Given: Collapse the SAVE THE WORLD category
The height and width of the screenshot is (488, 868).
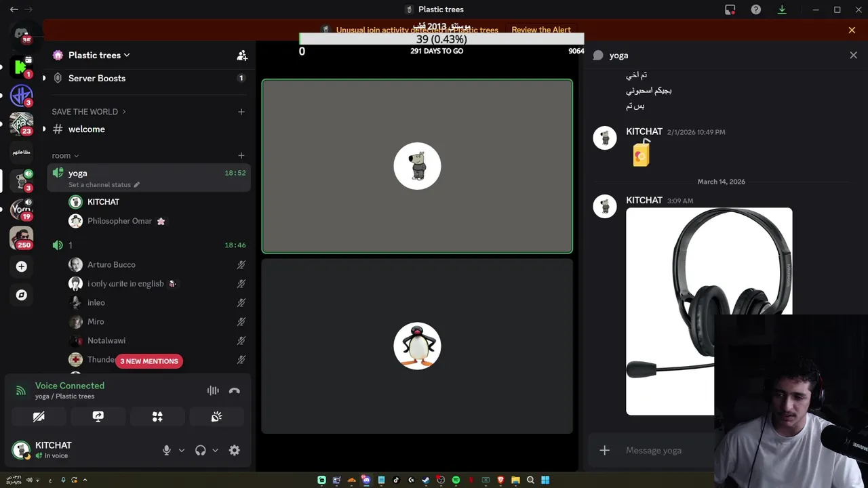Looking at the screenshot, I should click(x=89, y=112).
